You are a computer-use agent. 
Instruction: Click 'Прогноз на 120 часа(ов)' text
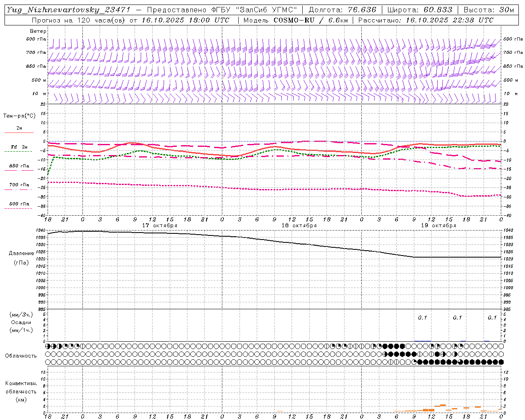point(79,20)
